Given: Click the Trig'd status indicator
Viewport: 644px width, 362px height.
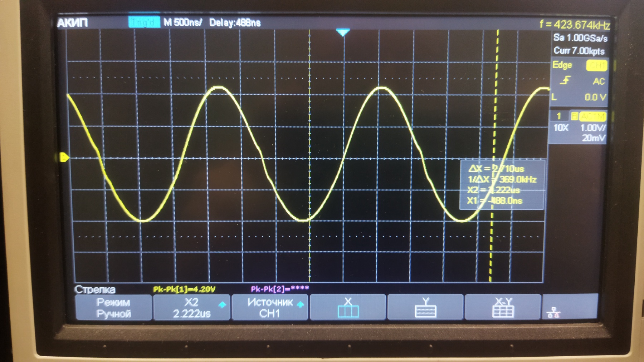Looking at the screenshot, I should click(x=144, y=23).
